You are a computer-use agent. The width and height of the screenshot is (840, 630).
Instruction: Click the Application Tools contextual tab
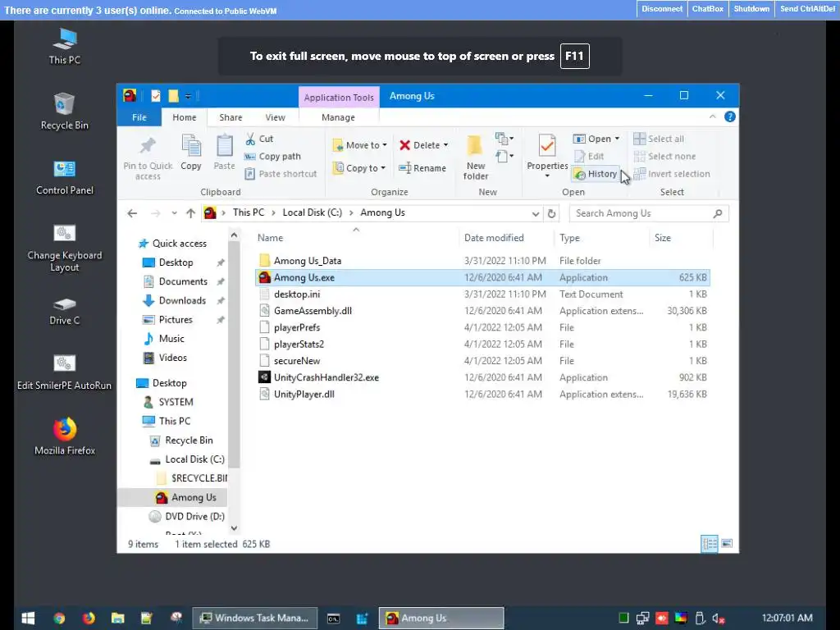coord(339,98)
